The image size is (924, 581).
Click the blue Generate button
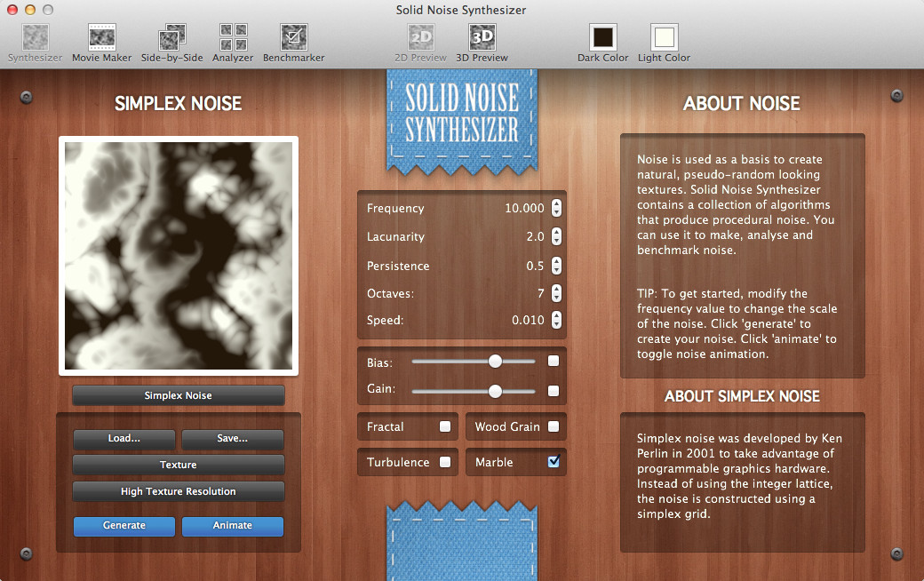point(123,526)
